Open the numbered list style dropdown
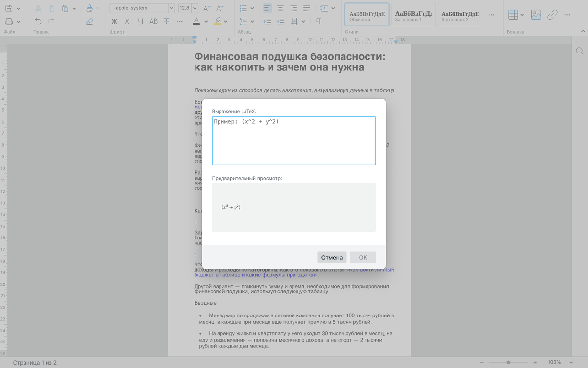The height and width of the screenshot is (368, 588). (x=252, y=22)
